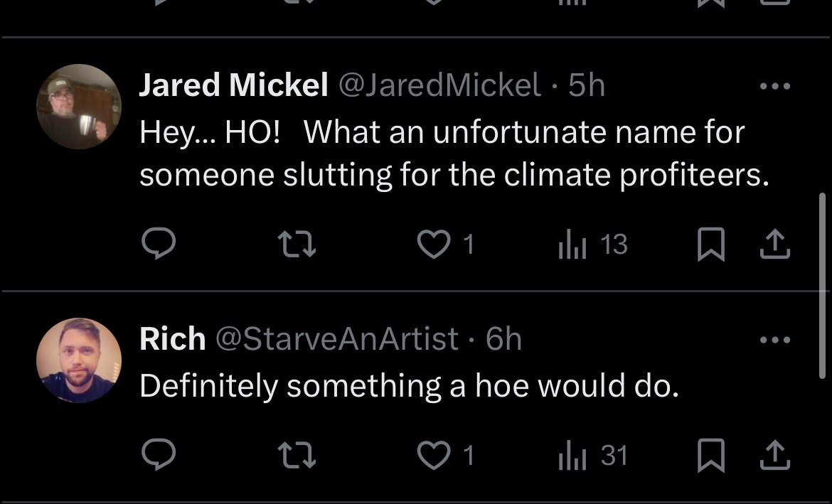Open more options for Rich's tweet

(x=774, y=340)
